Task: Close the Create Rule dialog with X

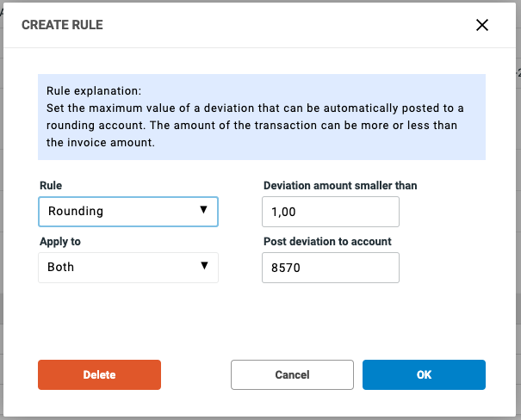Action: coord(482,25)
